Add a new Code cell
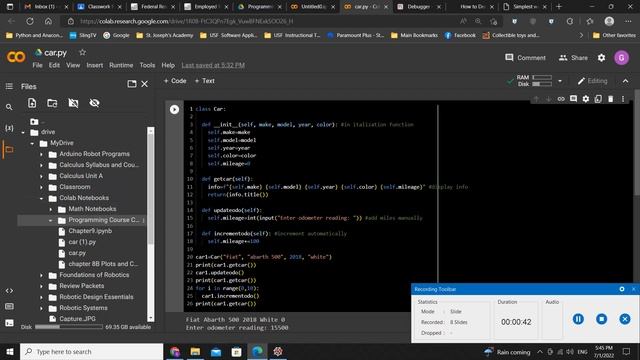The image size is (640, 360). (x=175, y=81)
